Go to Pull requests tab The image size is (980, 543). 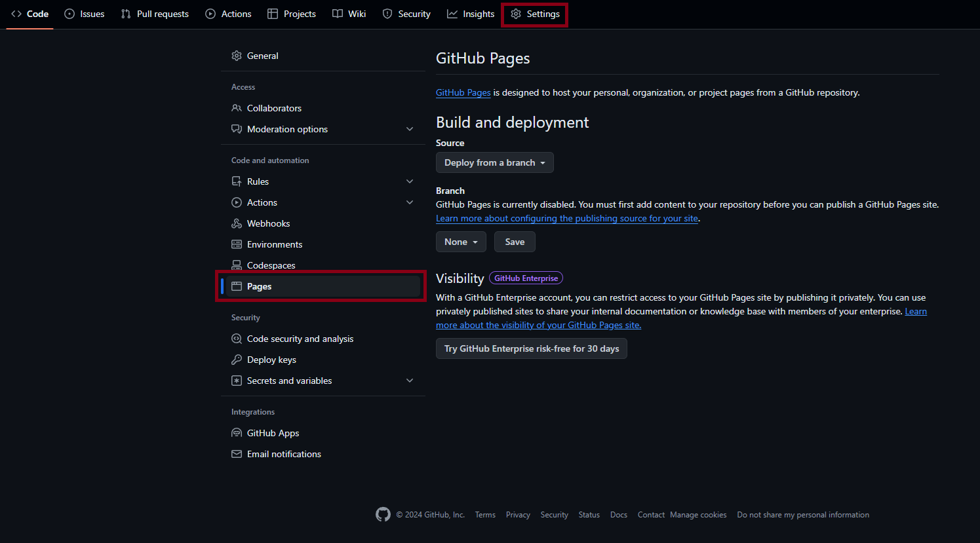coord(155,14)
